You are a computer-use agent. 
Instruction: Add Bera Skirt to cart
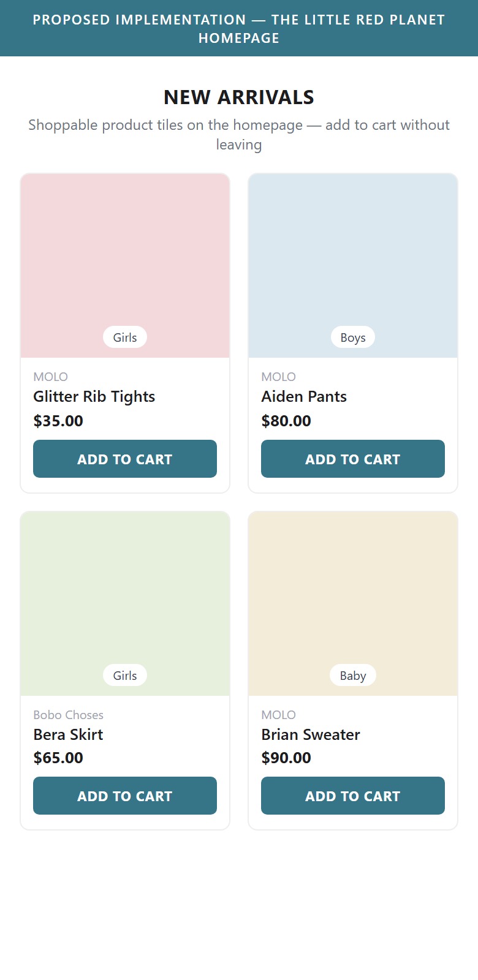(x=125, y=796)
